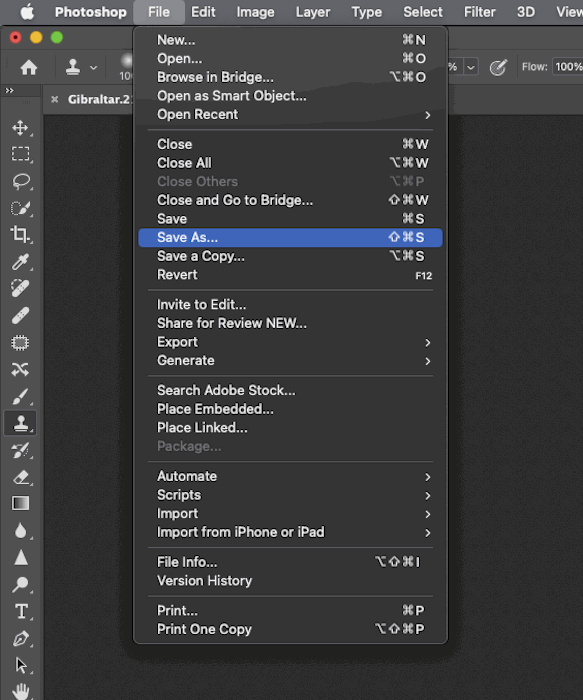Expand the Export submenu
The image size is (583, 700).
(290, 342)
